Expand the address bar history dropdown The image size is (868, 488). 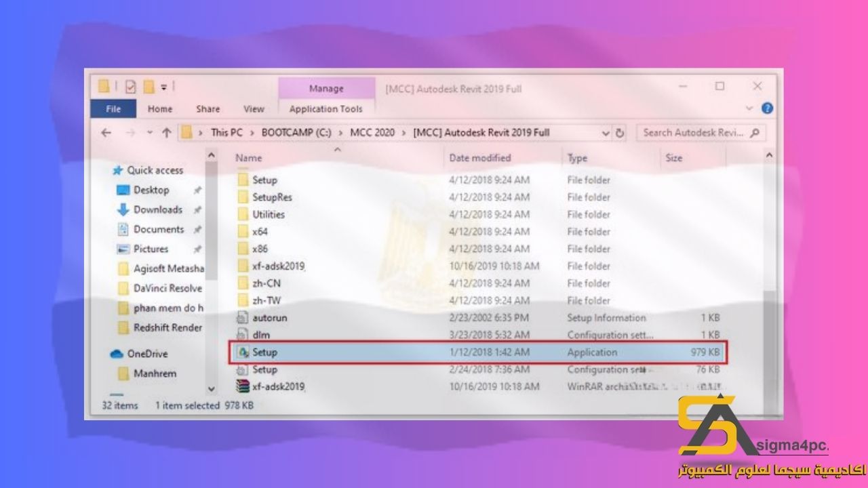click(606, 134)
